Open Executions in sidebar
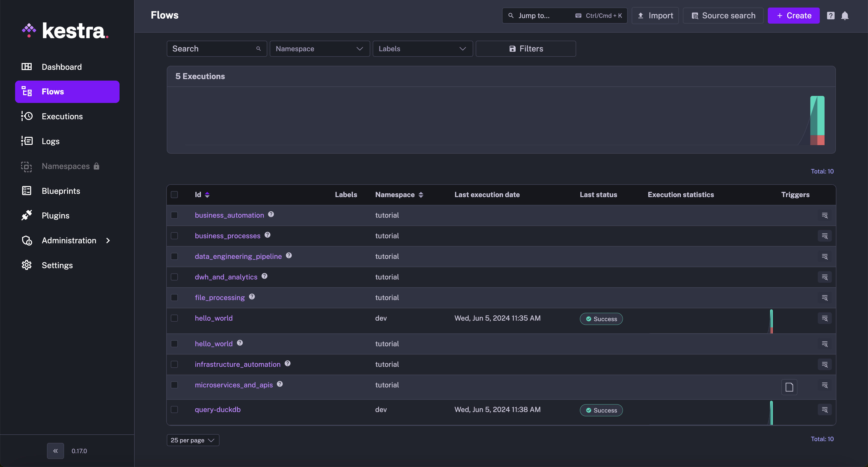 [67, 116]
